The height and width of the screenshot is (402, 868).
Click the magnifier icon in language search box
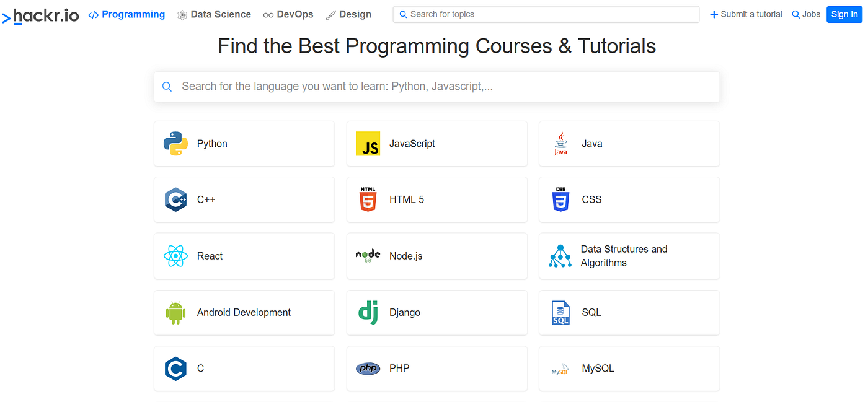coord(167,87)
